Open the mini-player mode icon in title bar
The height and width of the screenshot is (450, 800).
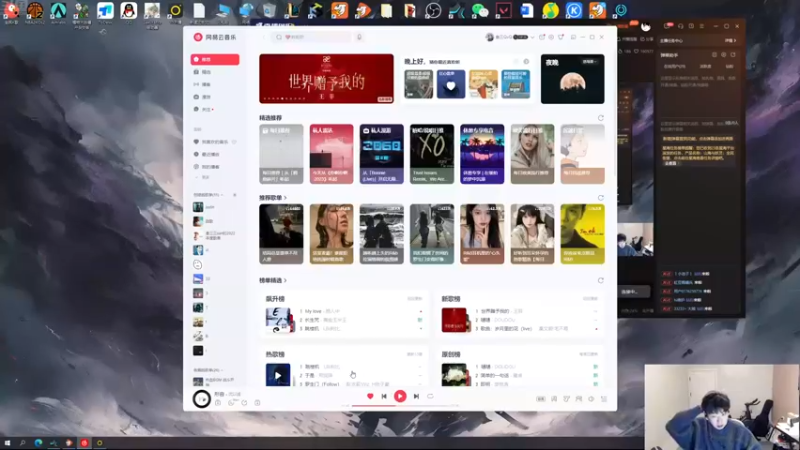[573, 37]
